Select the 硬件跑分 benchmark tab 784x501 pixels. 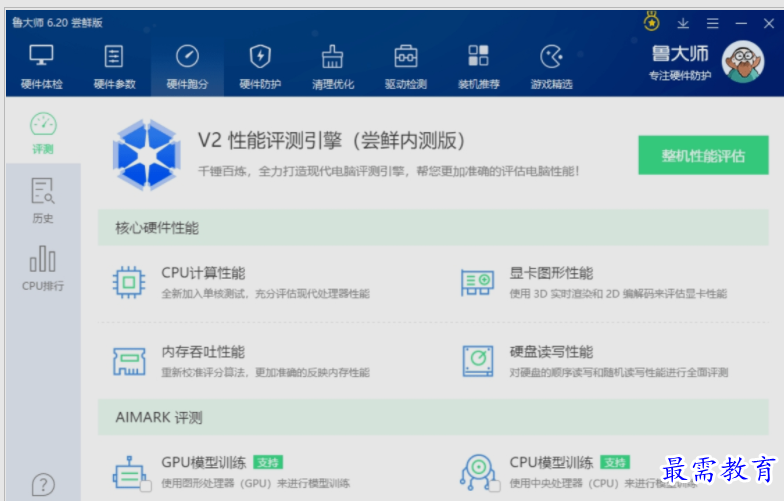(187, 67)
